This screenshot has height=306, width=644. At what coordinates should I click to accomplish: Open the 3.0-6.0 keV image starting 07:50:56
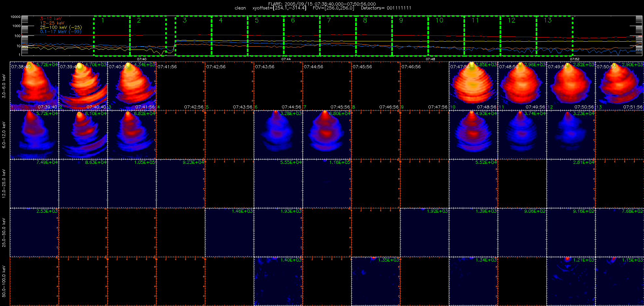pos(620,86)
